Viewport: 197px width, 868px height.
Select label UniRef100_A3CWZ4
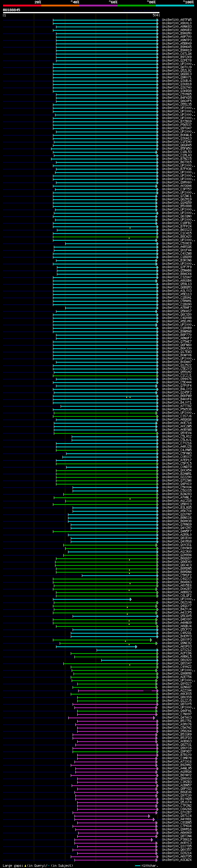tap(177, 860)
